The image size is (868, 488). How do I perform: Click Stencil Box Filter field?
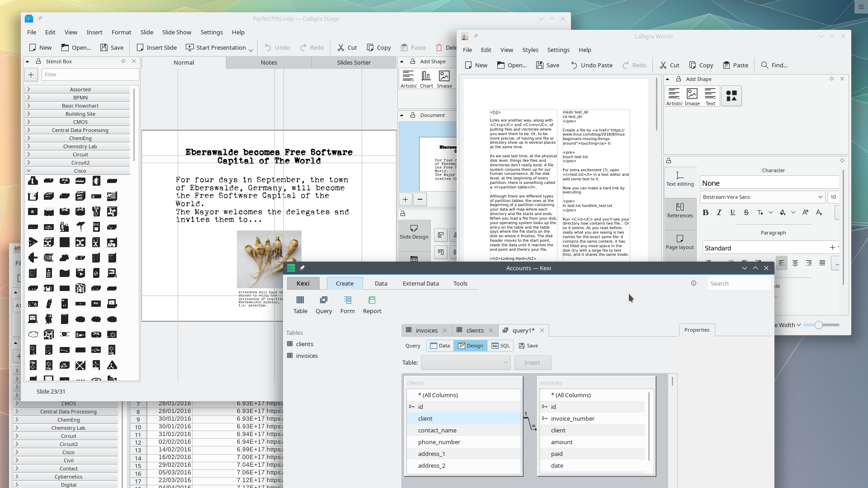coord(90,75)
